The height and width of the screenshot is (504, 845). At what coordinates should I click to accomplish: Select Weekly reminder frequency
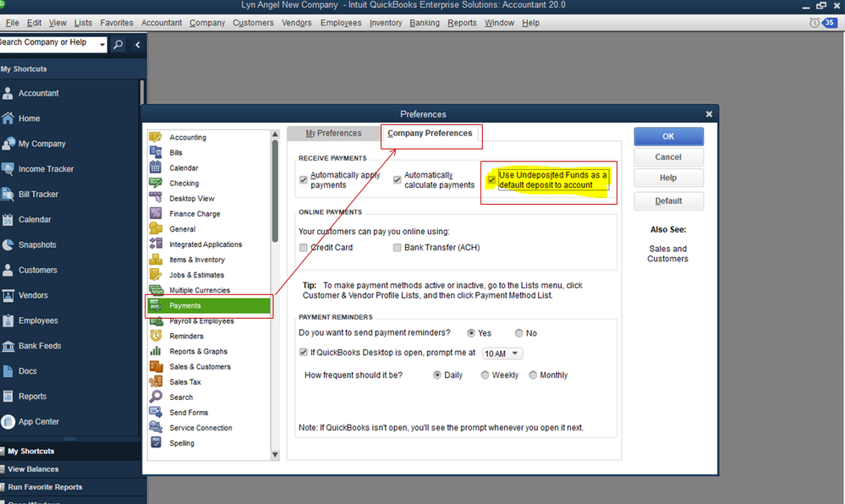click(x=485, y=375)
